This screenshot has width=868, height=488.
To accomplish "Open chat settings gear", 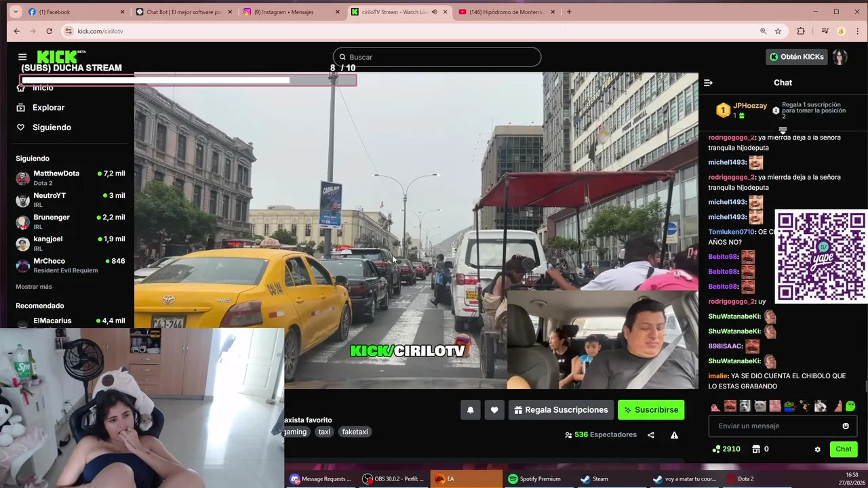I will [x=817, y=449].
